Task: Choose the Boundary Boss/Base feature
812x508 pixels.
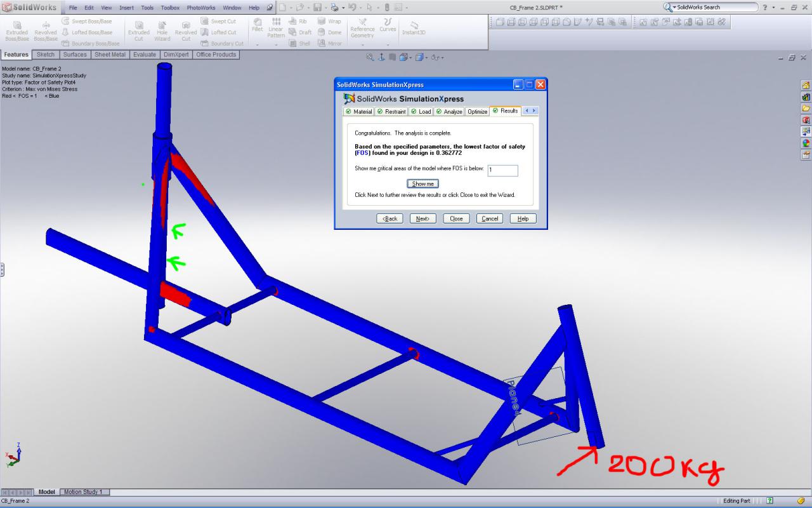Action: point(90,43)
